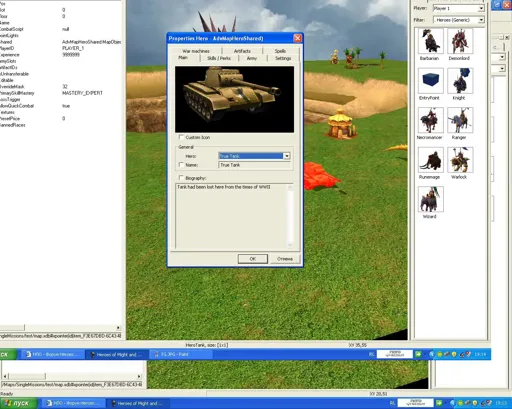Select the red highlighted tank on the map
Viewport: 512px width, 409px height.
pyautogui.click(x=320, y=176)
